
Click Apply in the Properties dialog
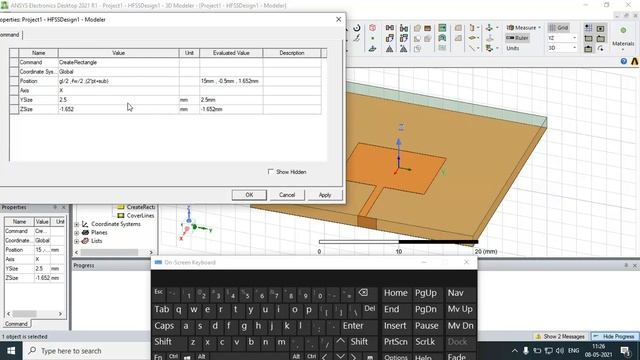coord(325,195)
